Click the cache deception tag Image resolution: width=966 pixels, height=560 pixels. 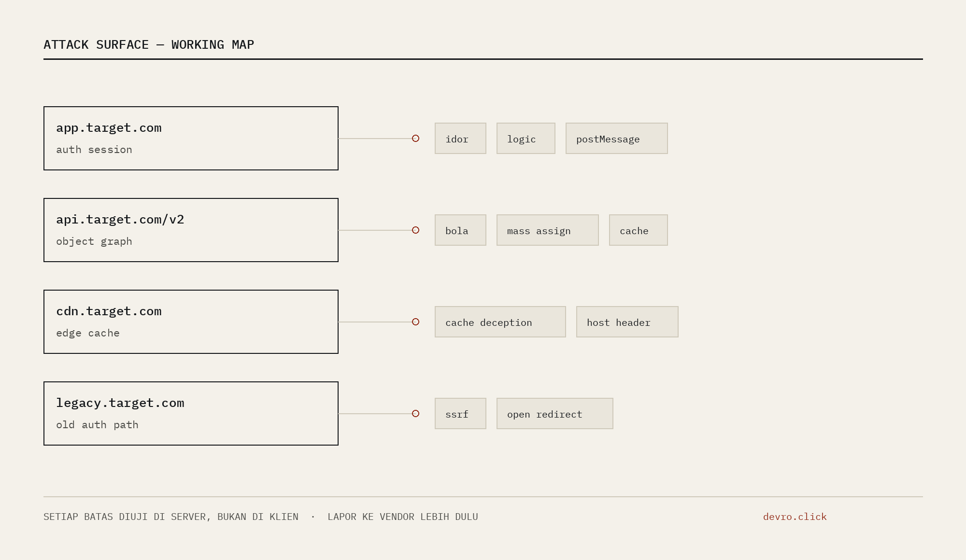500,322
